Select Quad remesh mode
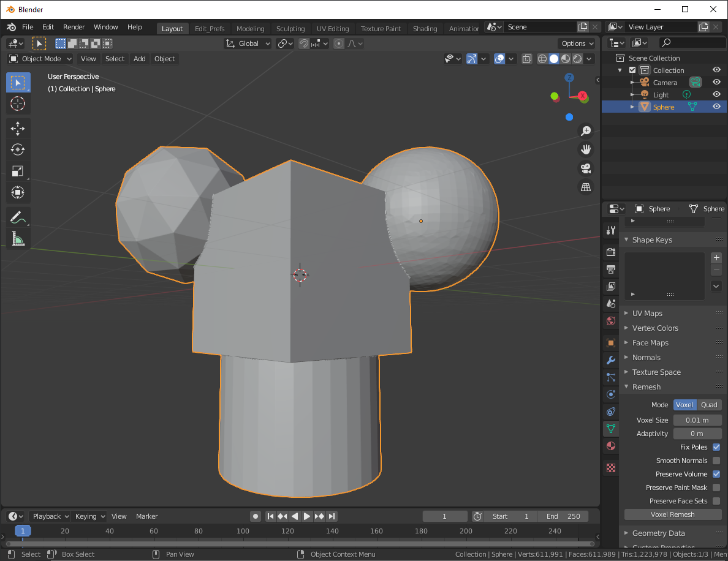This screenshot has width=728, height=561. pos(709,405)
